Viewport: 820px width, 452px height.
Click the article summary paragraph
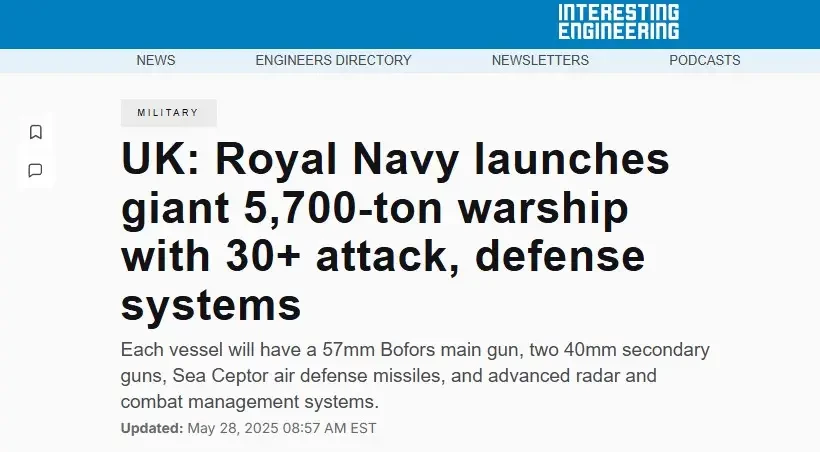(x=415, y=377)
